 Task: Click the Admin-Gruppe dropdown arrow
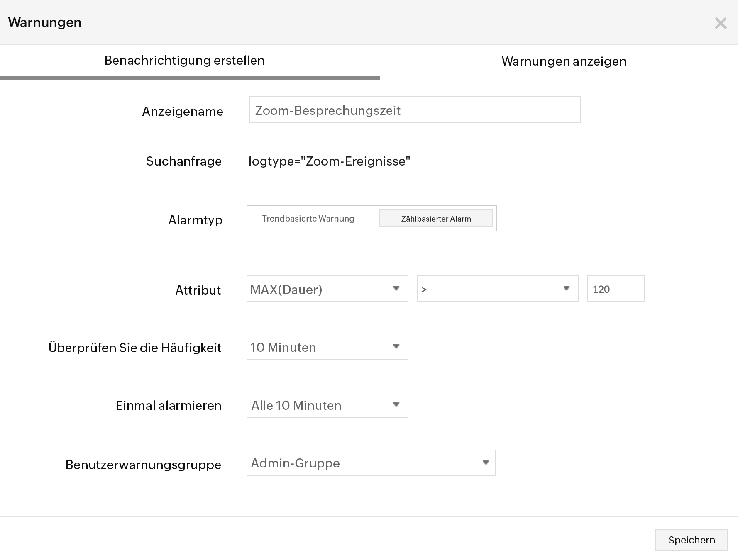[485, 463]
